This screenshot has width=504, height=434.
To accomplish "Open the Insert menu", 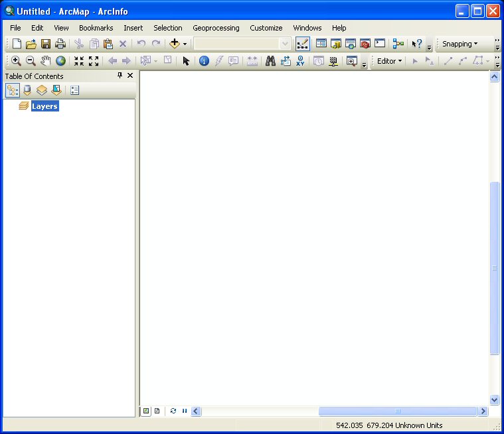I will tap(133, 28).
